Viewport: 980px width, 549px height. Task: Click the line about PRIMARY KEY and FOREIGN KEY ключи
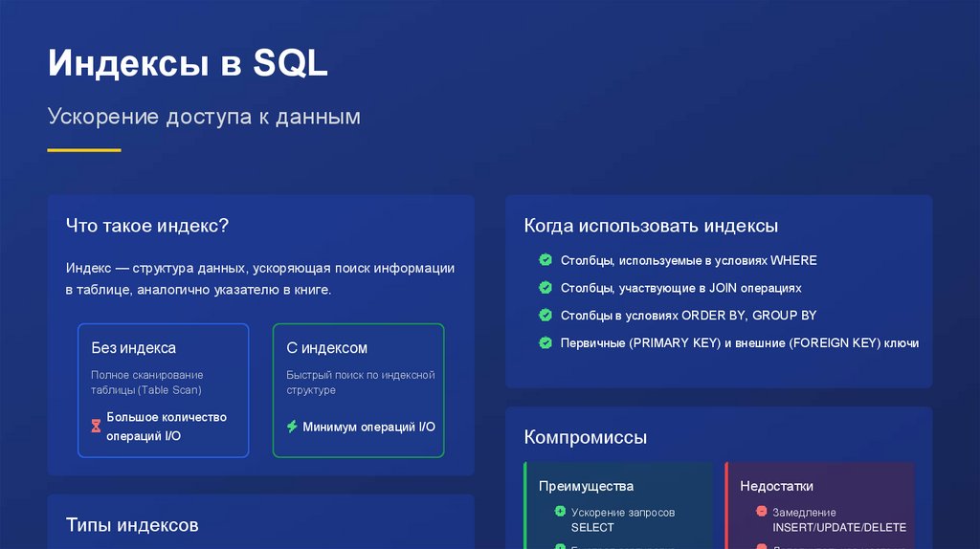pyautogui.click(x=740, y=343)
